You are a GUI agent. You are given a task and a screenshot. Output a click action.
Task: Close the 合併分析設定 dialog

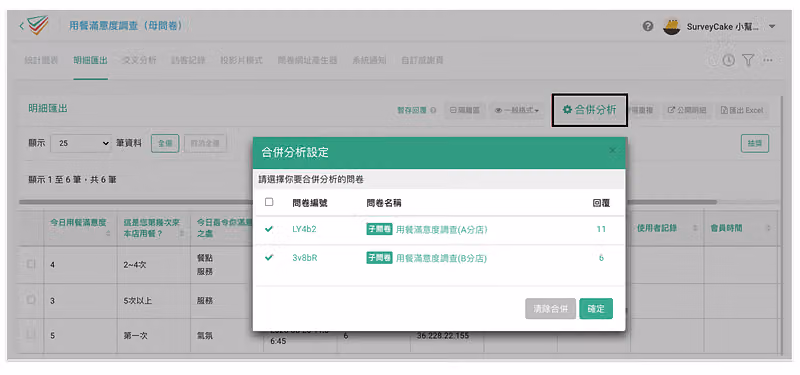pos(613,151)
